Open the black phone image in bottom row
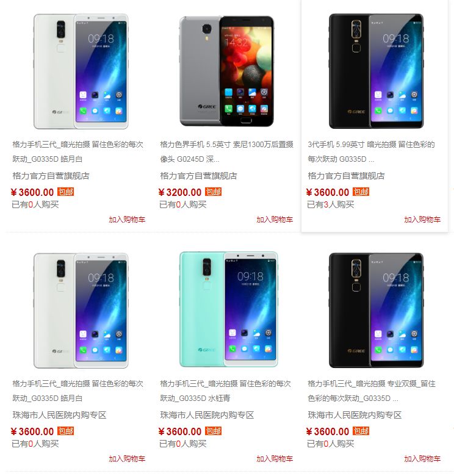Screen dimensions: 454x476 click(376, 310)
